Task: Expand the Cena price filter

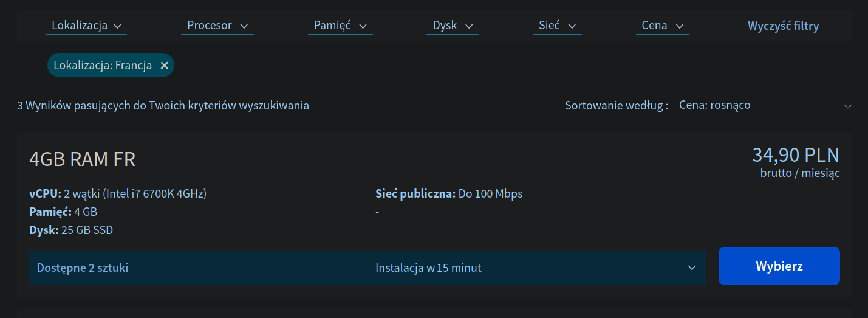Action: tap(662, 26)
